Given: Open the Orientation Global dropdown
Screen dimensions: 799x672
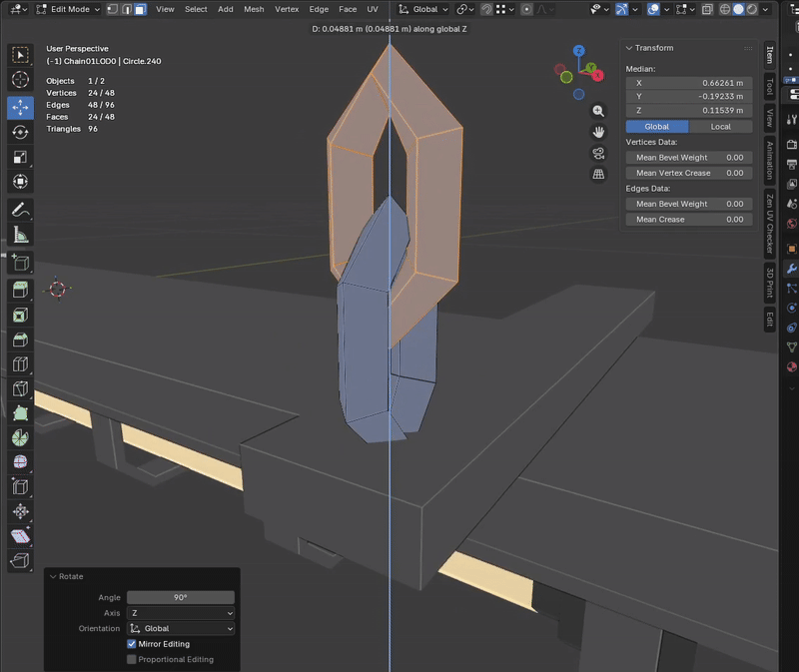Looking at the screenshot, I should pos(181,629).
